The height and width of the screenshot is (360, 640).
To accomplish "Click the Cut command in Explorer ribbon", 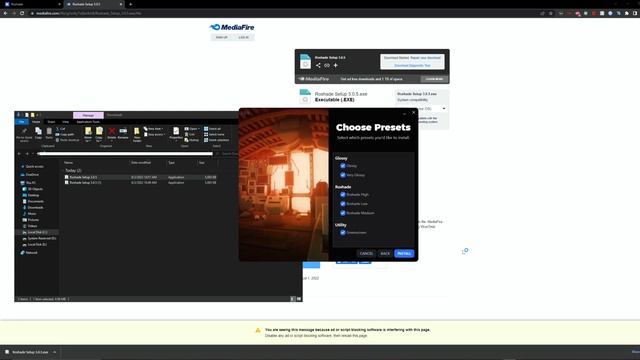I will point(60,129).
